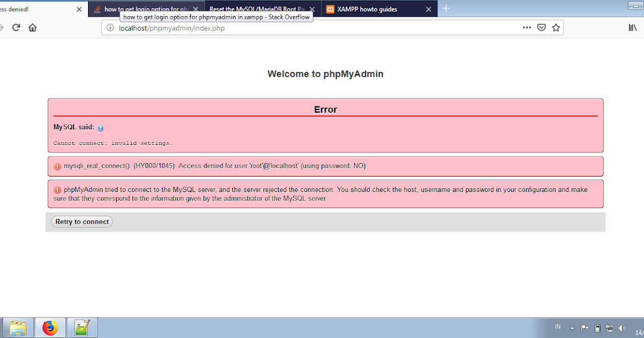
Task: Switch to XAMPP howto guides tab
Action: pos(379,9)
